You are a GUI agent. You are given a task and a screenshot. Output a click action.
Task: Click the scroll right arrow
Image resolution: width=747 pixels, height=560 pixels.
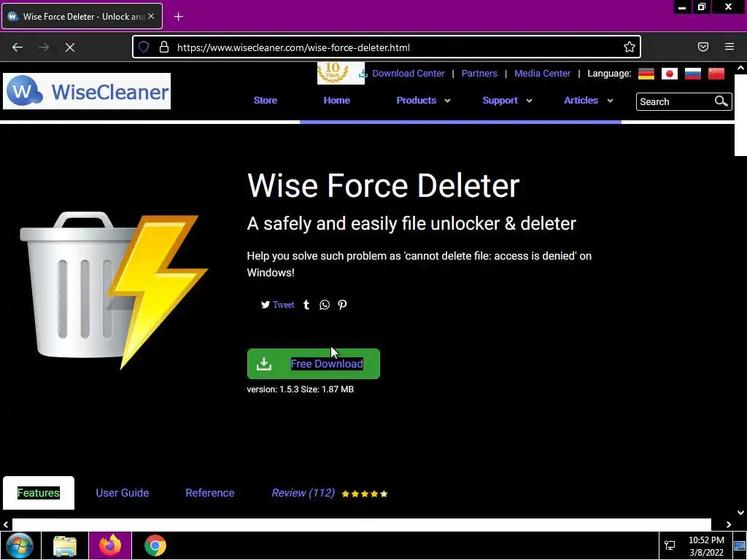729,525
